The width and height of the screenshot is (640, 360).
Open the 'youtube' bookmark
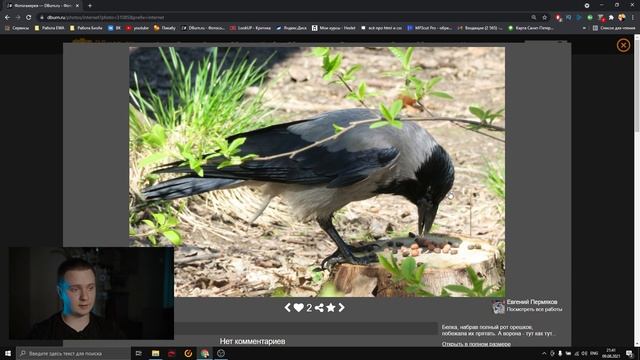click(138, 28)
